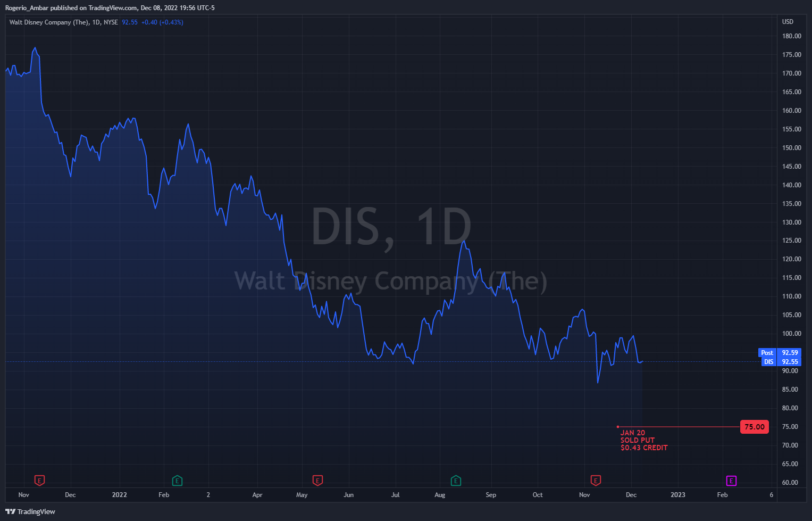Click the Sep label on time axis
This screenshot has height=521, width=812.
click(491, 495)
